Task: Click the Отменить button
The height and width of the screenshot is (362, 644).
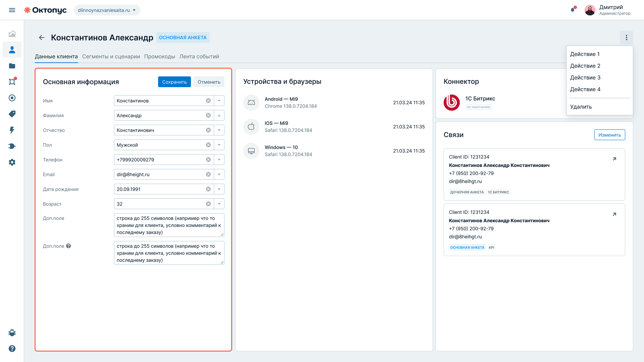Action: (209, 82)
